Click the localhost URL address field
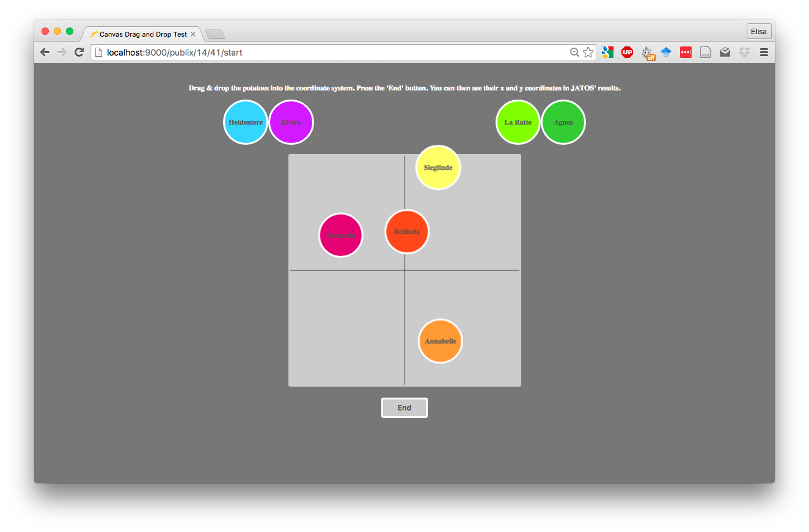Screen dimensions: 809x532 click(330, 53)
